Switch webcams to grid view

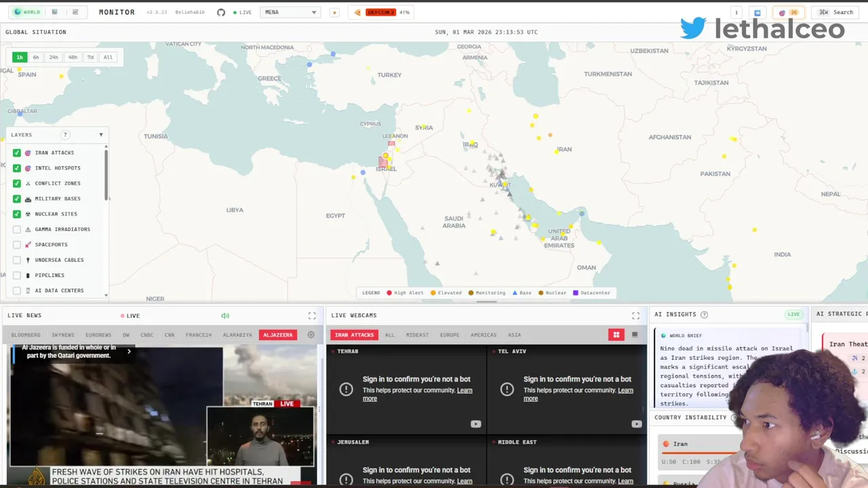(616, 335)
